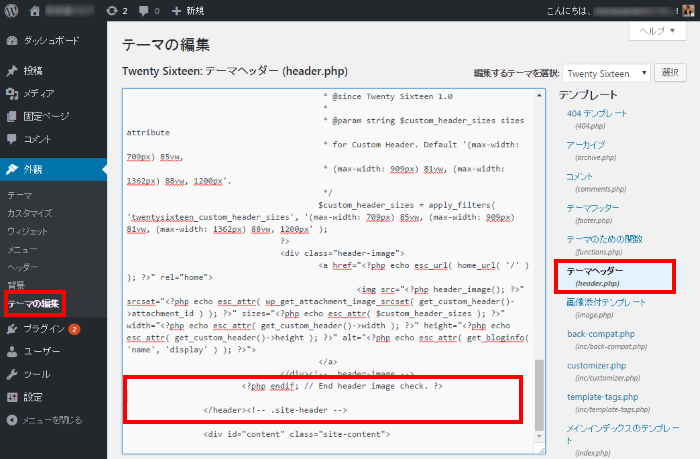The image size is (700, 459).
Task: Click the editor scrollbar thumb
Action: tap(539, 395)
